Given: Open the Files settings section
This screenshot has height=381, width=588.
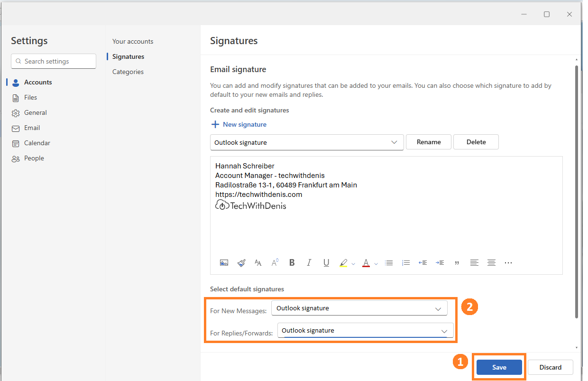Looking at the screenshot, I should pyautogui.click(x=31, y=97).
